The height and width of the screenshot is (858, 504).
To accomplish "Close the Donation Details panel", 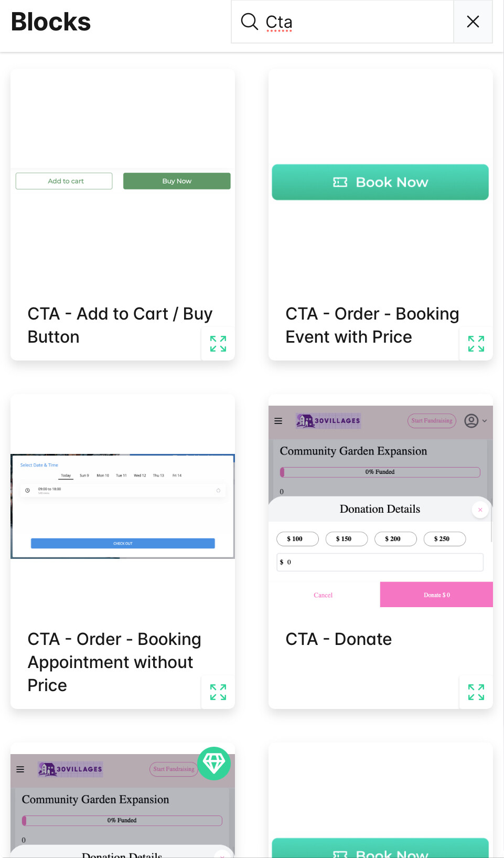I will [480, 510].
